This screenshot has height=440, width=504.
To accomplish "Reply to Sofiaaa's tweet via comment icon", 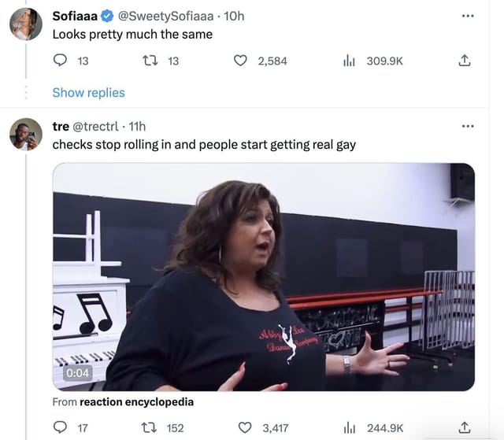I will [60, 61].
